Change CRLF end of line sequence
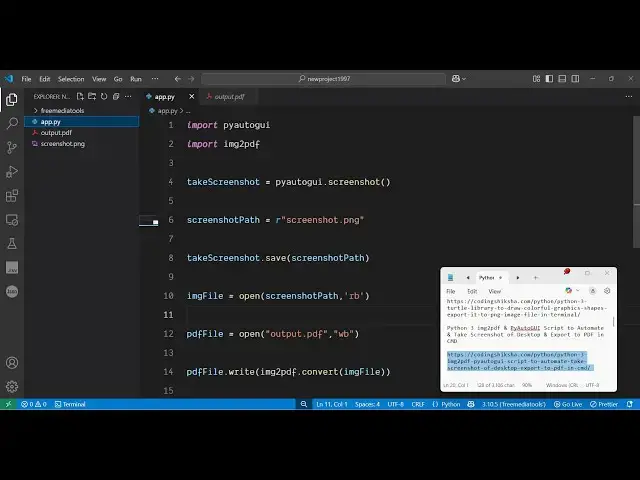Viewport: 640px width, 480px height. [418, 404]
